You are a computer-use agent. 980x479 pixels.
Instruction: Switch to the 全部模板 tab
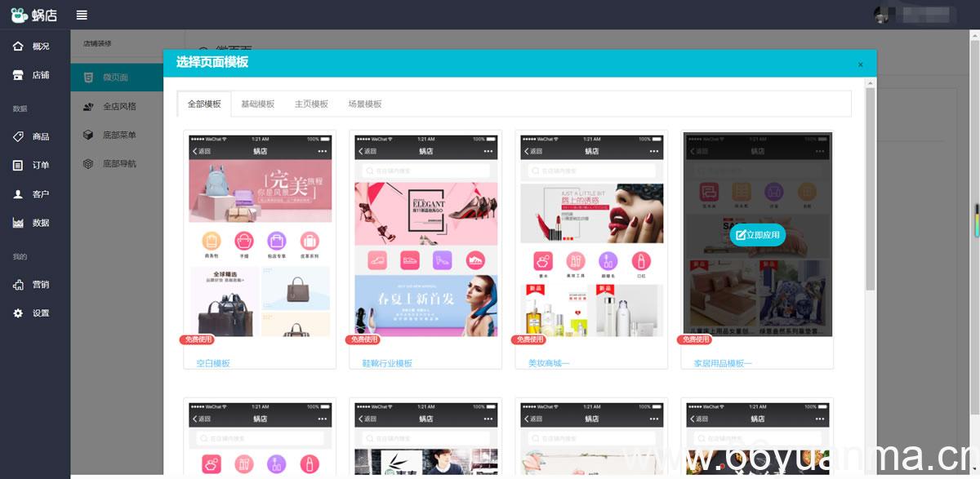click(204, 104)
